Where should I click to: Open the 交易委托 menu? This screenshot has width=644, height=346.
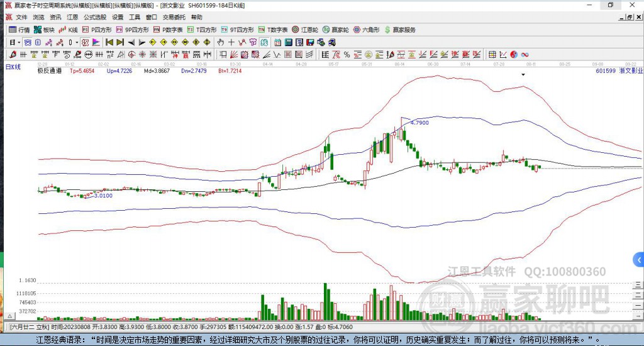click(x=174, y=17)
